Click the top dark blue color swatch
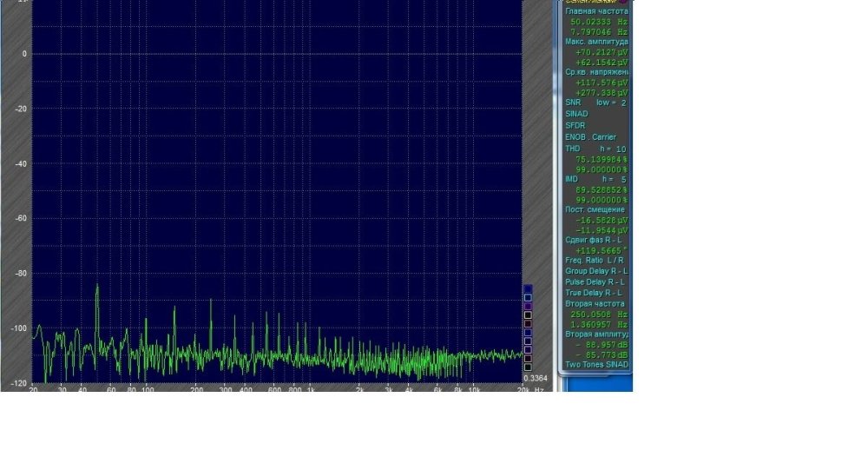 528,288
